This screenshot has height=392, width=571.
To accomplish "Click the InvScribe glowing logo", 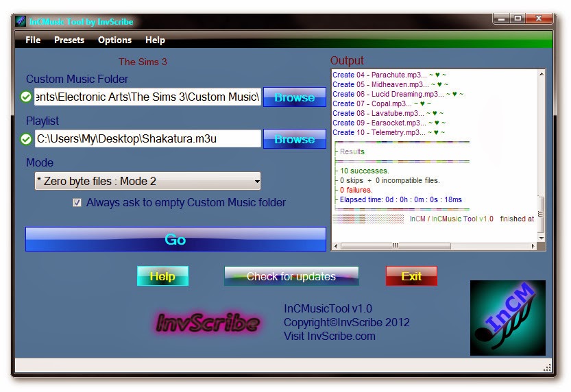I will [x=208, y=323].
